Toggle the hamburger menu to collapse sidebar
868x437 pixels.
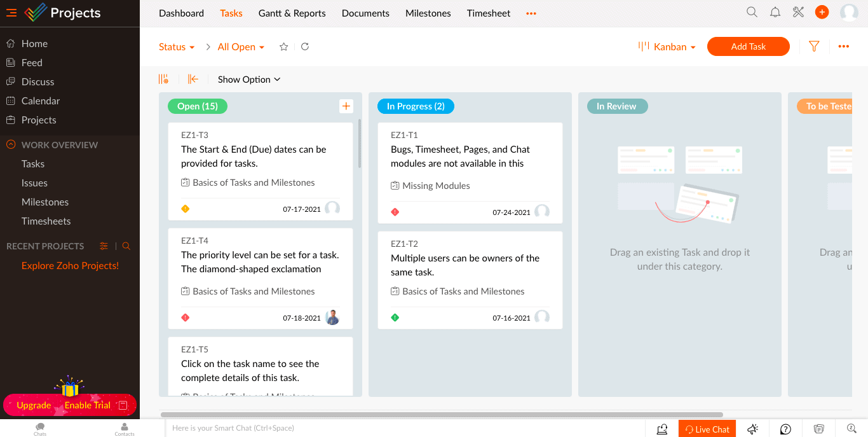click(x=11, y=13)
